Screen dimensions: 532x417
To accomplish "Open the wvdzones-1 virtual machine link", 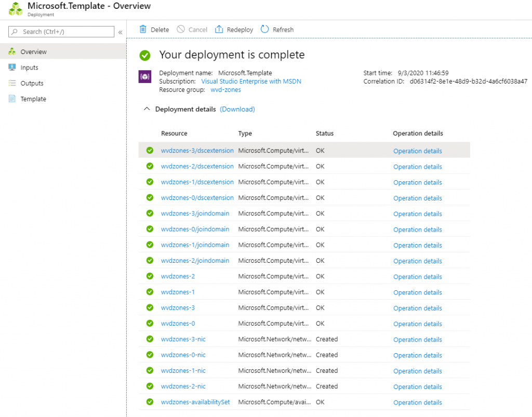I will pos(178,292).
